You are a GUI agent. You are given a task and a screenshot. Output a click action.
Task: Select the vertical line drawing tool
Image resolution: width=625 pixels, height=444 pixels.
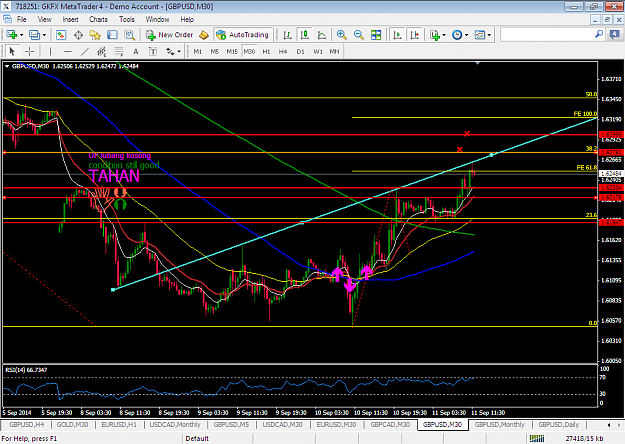click(x=50, y=51)
